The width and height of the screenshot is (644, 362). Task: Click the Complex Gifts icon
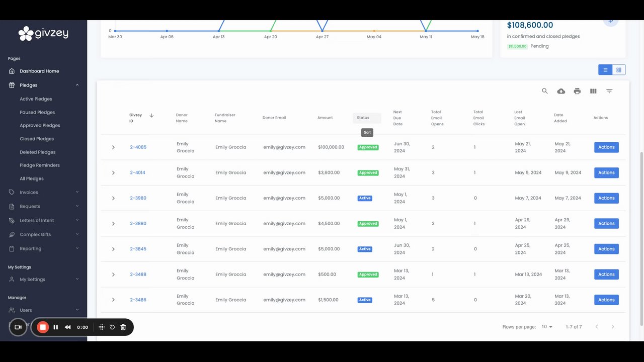pyautogui.click(x=12, y=234)
